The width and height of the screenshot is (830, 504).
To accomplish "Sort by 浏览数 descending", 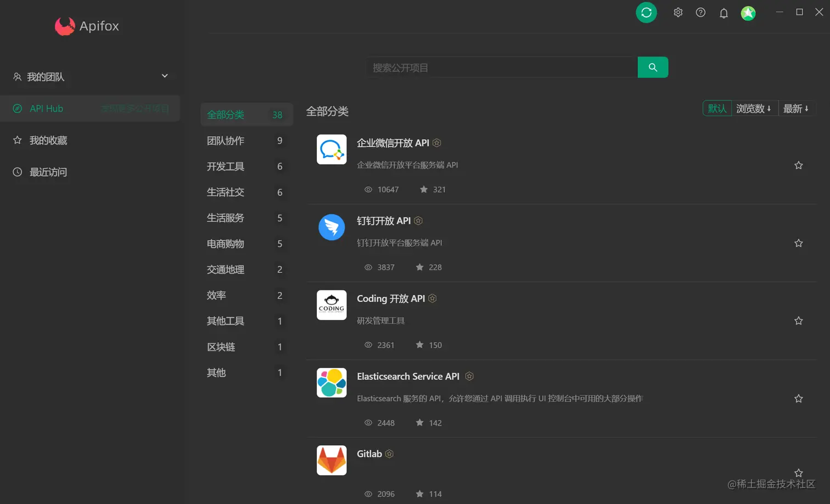I will tap(754, 108).
